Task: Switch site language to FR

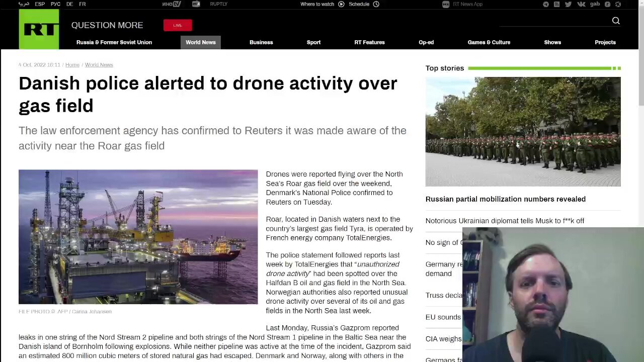Action: pyautogui.click(x=82, y=4)
